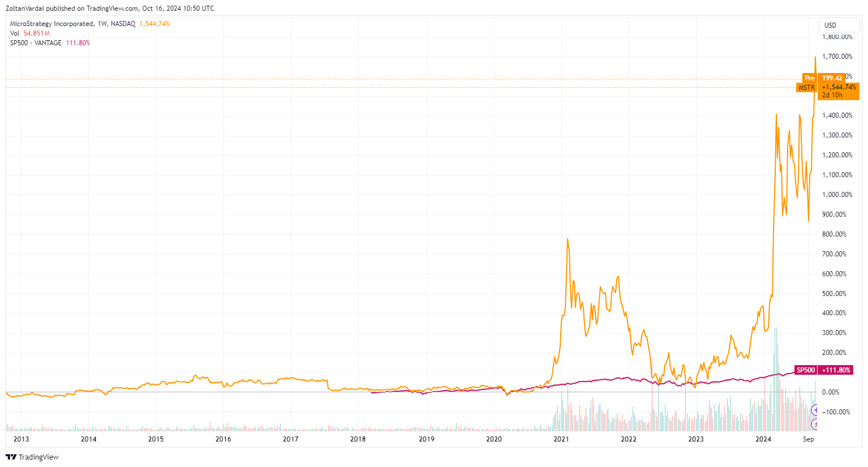Select the SP500 · VANTAGE legend entry
Viewport: 868px width, 467px height.
coord(36,43)
